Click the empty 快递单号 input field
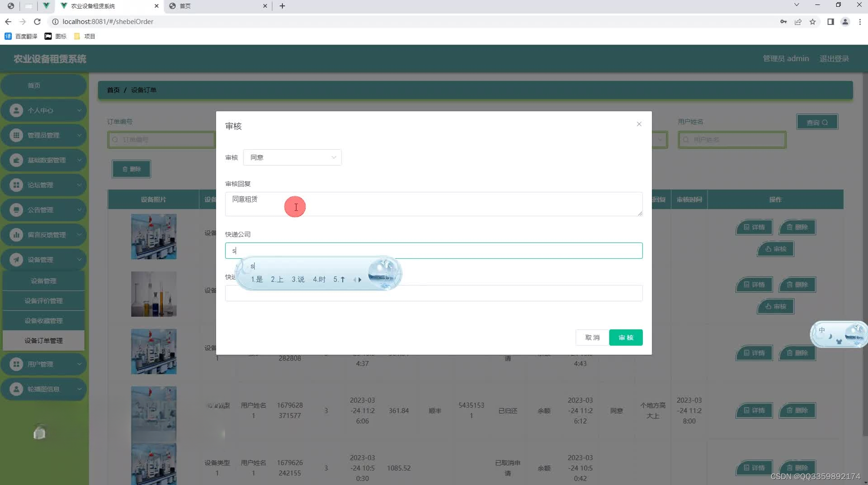This screenshot has width=868, height=485. tap(434, 293)
